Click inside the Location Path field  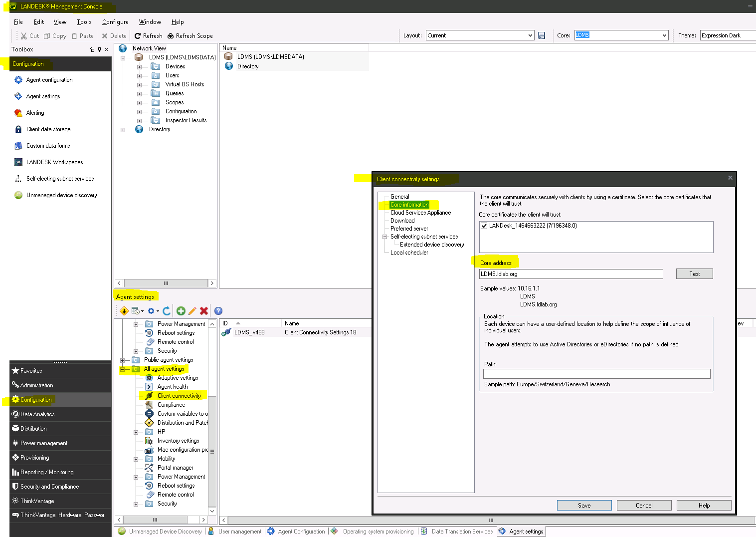pyautogui.click(x=596, y=373)
